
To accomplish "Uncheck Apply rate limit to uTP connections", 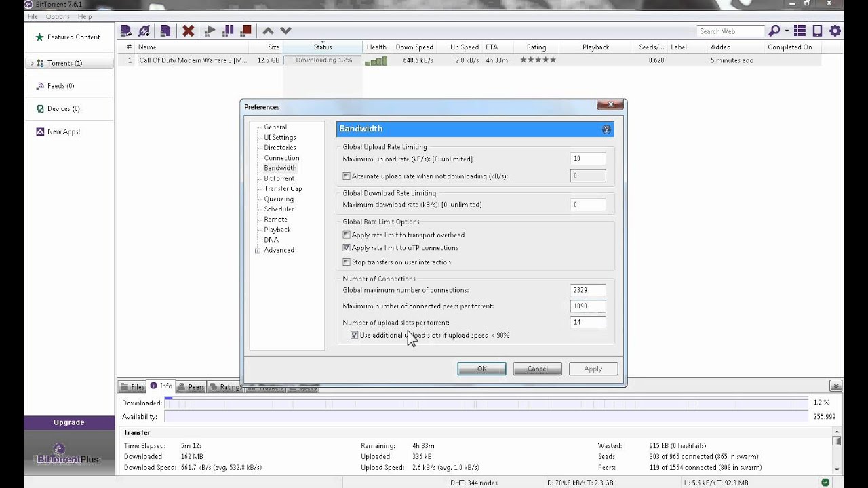I will 347,248.
